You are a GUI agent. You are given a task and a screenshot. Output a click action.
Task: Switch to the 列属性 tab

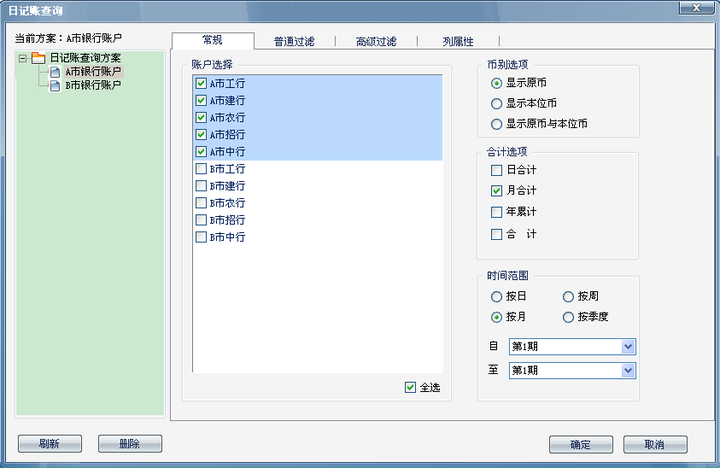point(458,41)
